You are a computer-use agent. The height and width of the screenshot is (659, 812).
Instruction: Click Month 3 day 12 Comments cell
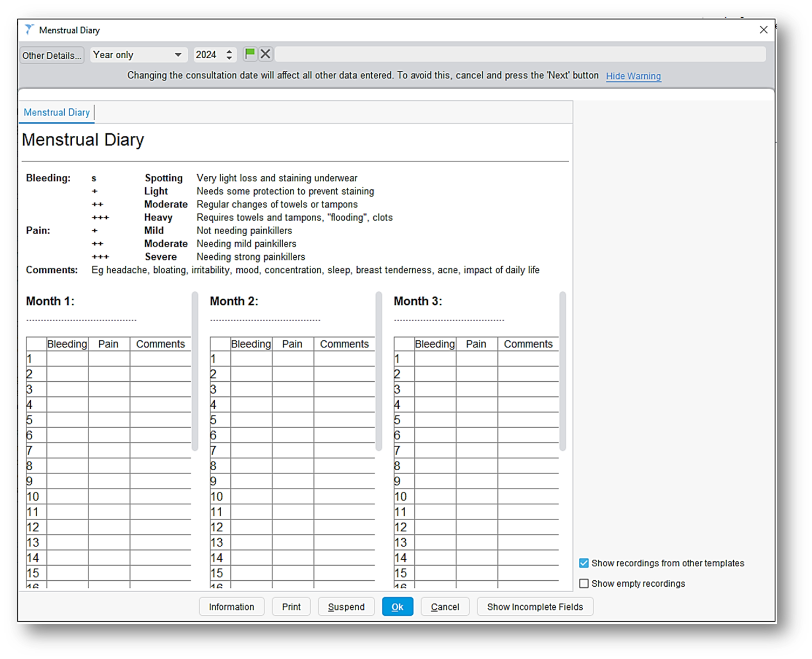click(528, 527)
